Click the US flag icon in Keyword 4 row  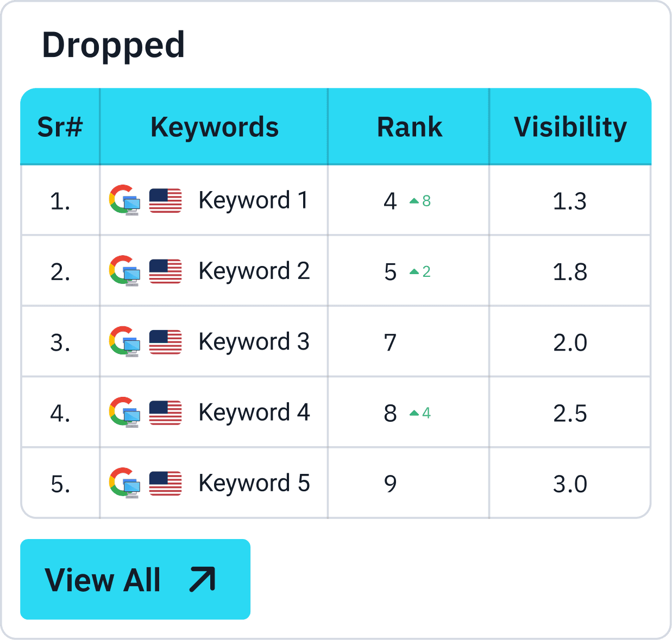coord(165,413)
